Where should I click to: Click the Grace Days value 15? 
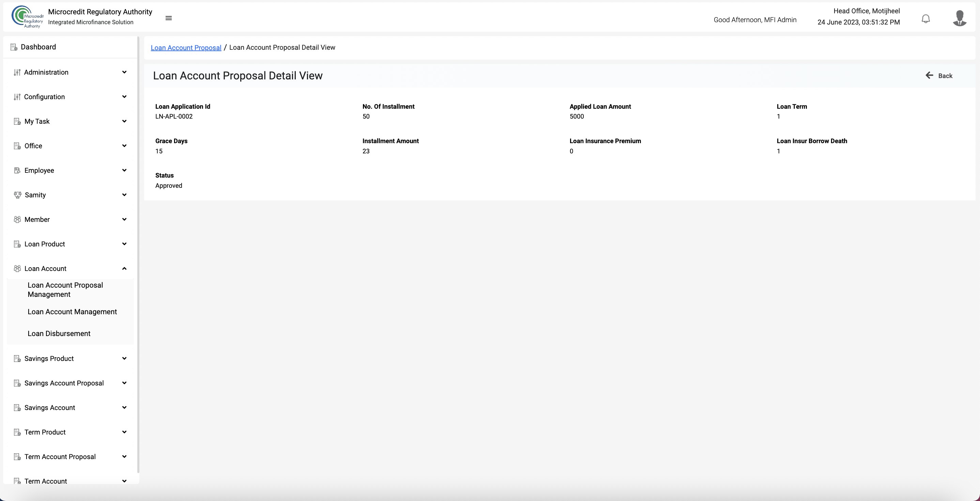coord(159,151)
